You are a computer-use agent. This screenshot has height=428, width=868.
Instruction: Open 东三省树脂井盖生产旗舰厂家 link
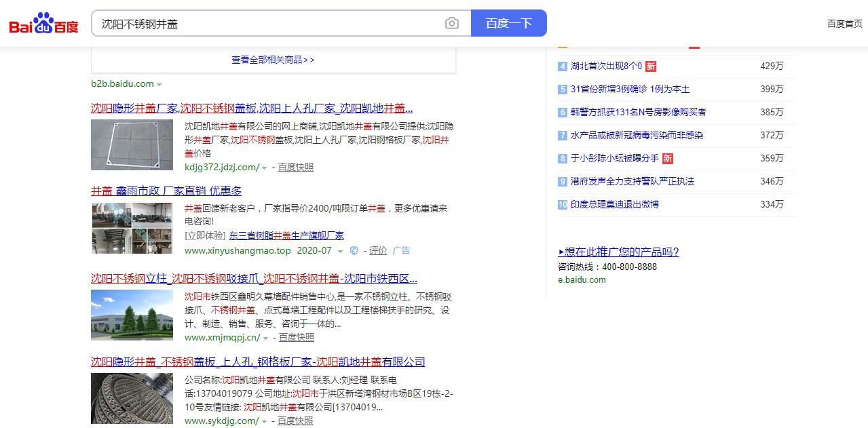(x=286, y=236)
